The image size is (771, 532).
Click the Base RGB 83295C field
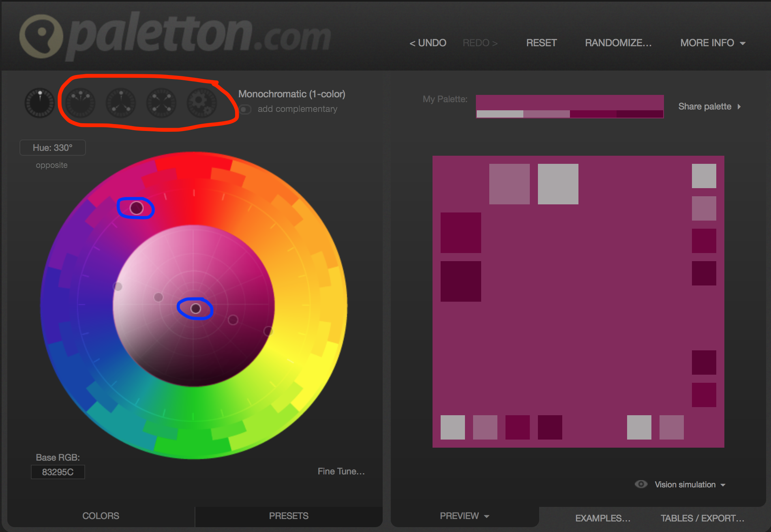(58, 472)
